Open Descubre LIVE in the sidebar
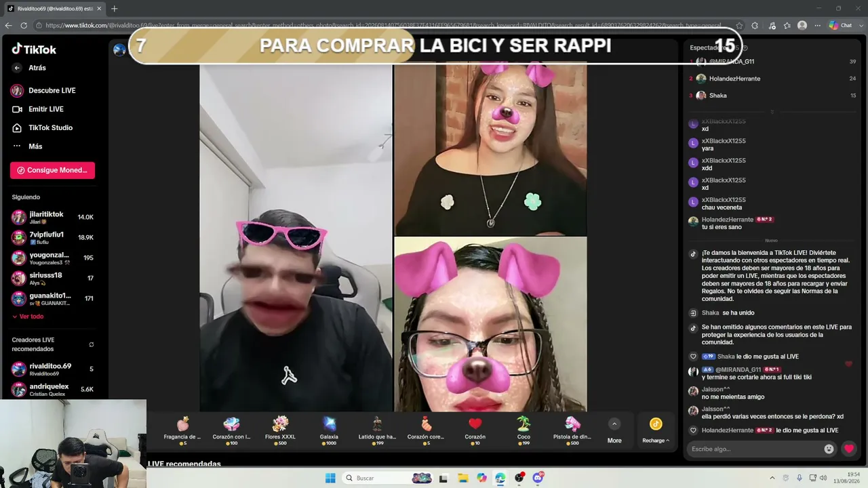Screen dimensions: 868x488 pos(43,90)
